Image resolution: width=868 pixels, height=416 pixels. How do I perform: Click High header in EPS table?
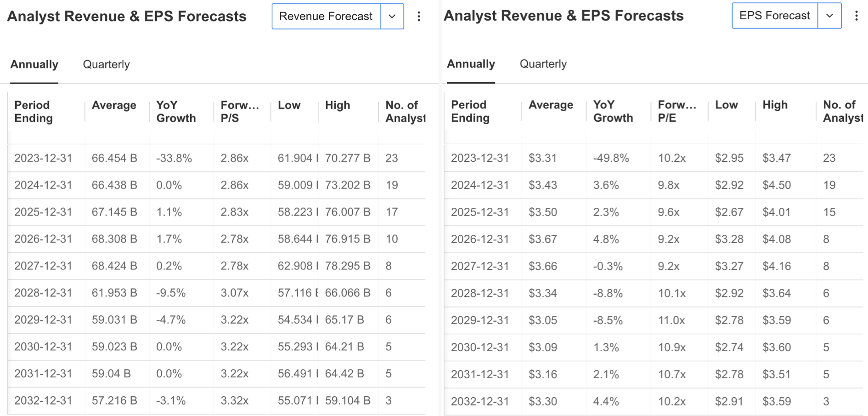point(775,105)
